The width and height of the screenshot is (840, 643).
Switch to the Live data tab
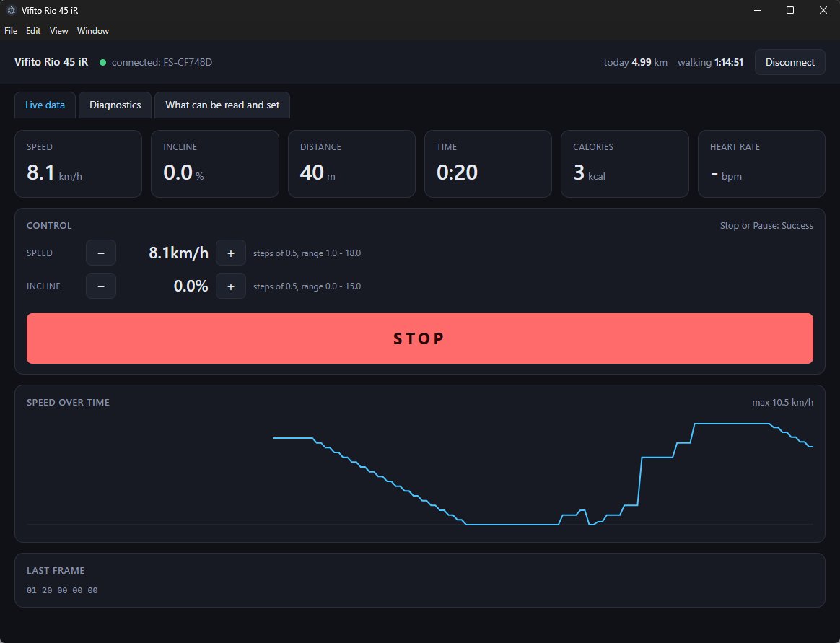click(45, 105)
